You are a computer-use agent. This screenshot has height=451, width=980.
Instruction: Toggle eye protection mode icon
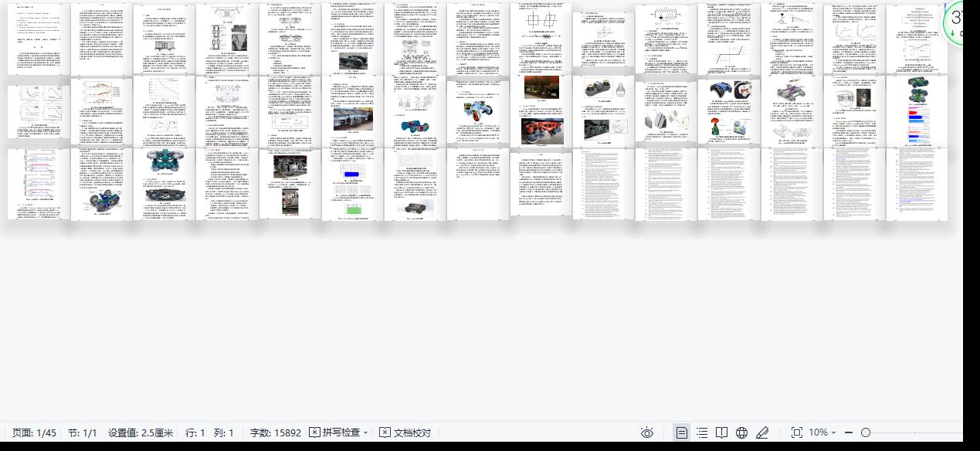coord(647,432)
